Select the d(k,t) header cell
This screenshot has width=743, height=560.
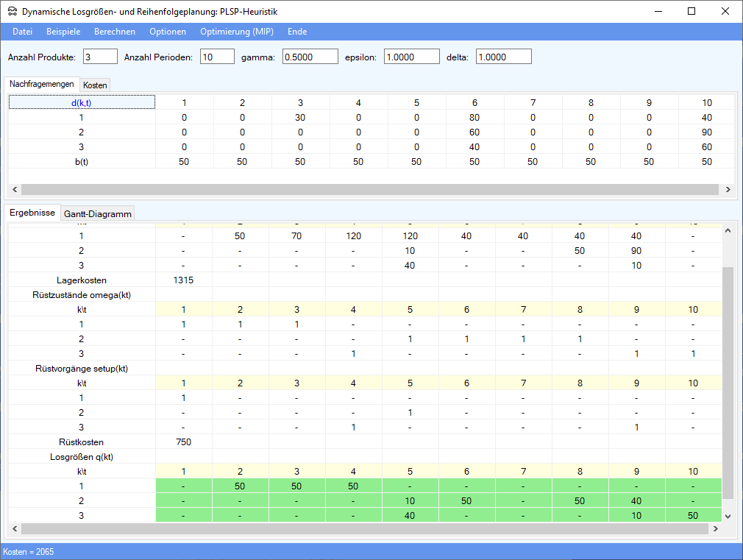click(x=82, y=102)
